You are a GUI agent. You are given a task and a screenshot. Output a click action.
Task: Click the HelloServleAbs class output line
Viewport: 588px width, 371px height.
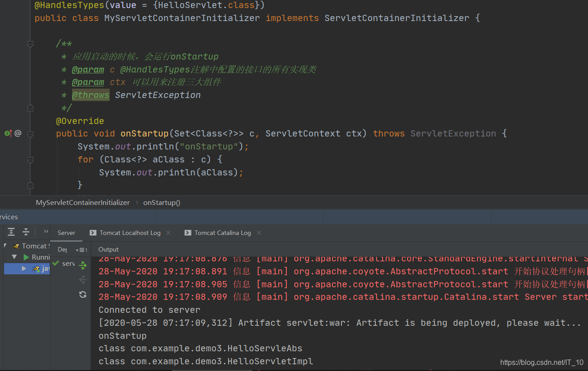tap(200, 348)
